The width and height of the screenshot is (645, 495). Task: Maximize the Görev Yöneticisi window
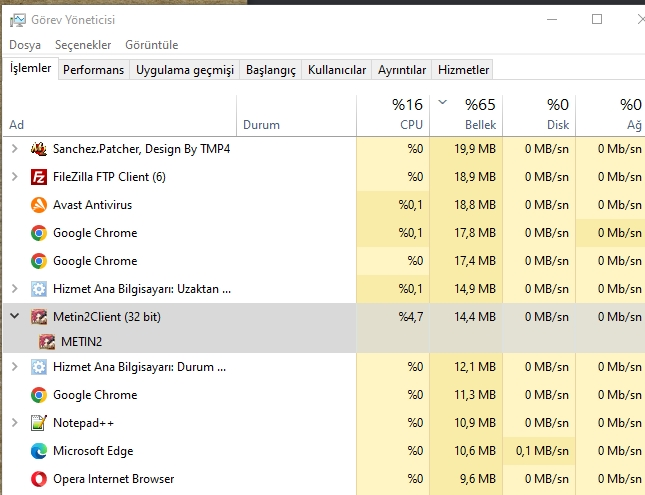(597, 19)
